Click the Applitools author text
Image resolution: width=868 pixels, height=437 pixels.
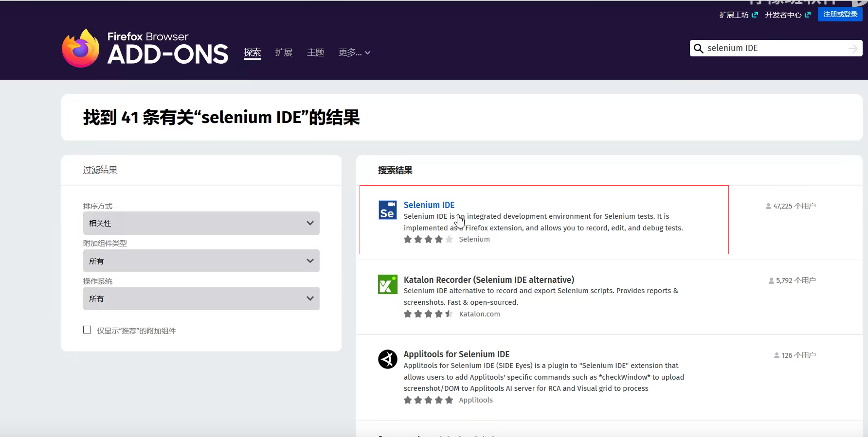476,400
